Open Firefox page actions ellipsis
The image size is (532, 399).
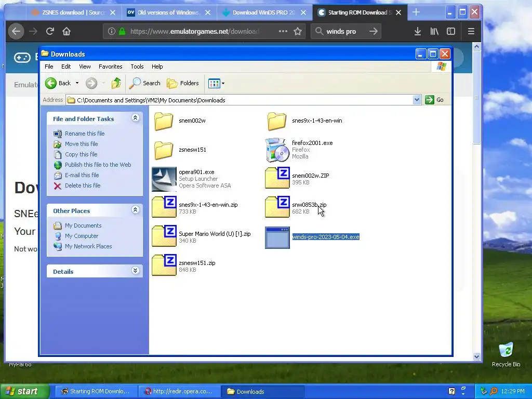point(283,31)
